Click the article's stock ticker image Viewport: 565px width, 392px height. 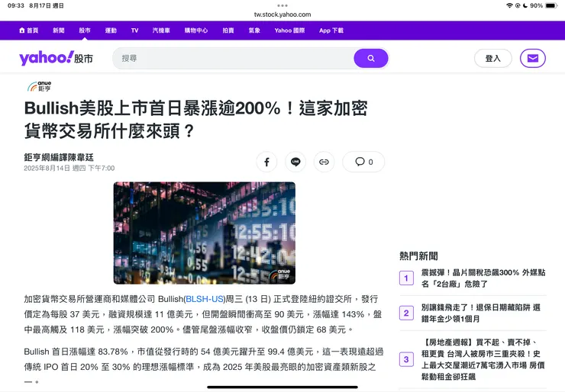(x=205, y=233)
